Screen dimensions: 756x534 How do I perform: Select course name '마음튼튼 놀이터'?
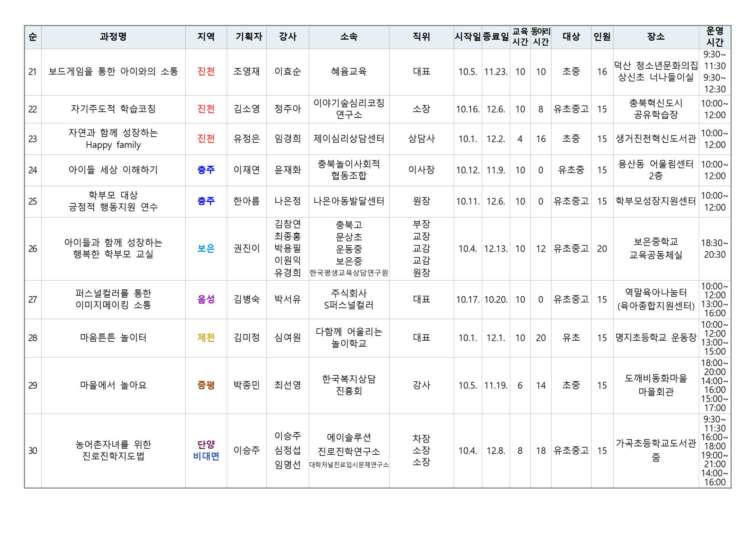click(113, 338)
